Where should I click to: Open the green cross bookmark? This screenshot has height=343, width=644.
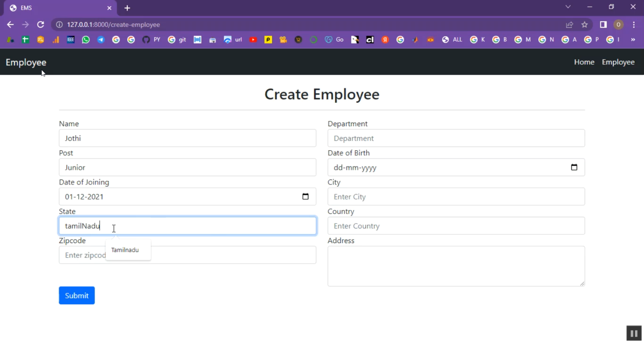[x=25, y=40]
